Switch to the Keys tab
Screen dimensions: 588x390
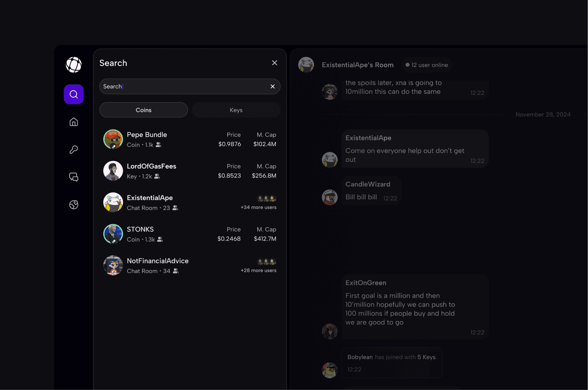(x=236, y=110)
